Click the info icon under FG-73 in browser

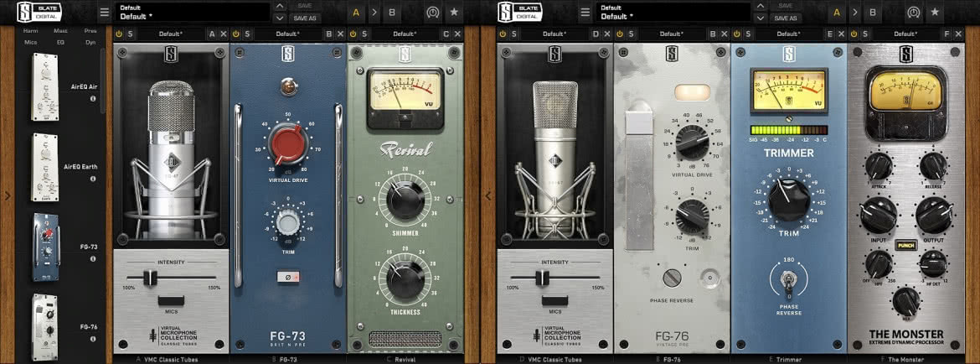point(93,259)
